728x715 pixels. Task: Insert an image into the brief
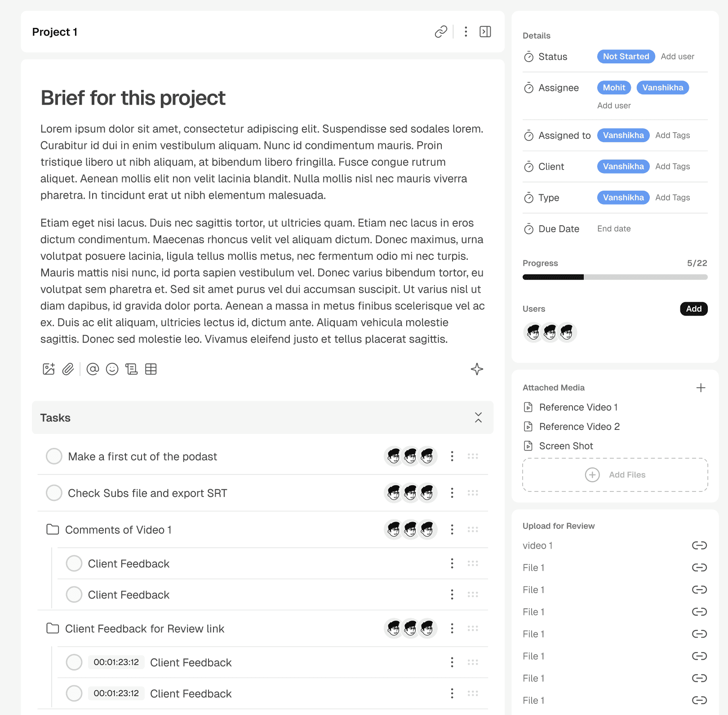49,369
